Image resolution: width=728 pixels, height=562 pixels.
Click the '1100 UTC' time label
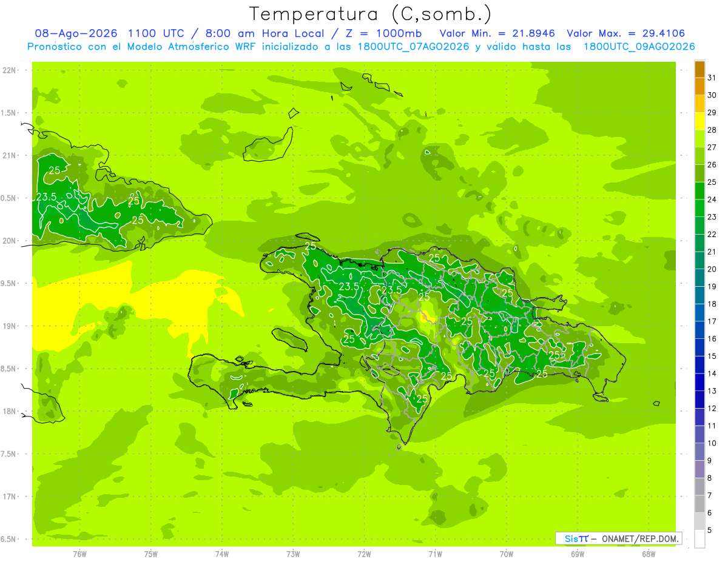tap(157, 33)
